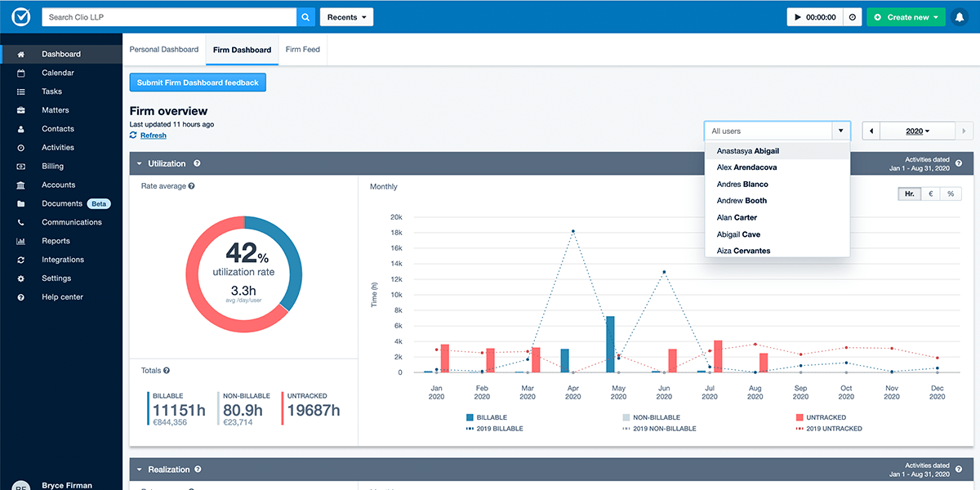Screen dimensions: 980x490
Task: Collapse the Utilization section
Action: [140, 163]
